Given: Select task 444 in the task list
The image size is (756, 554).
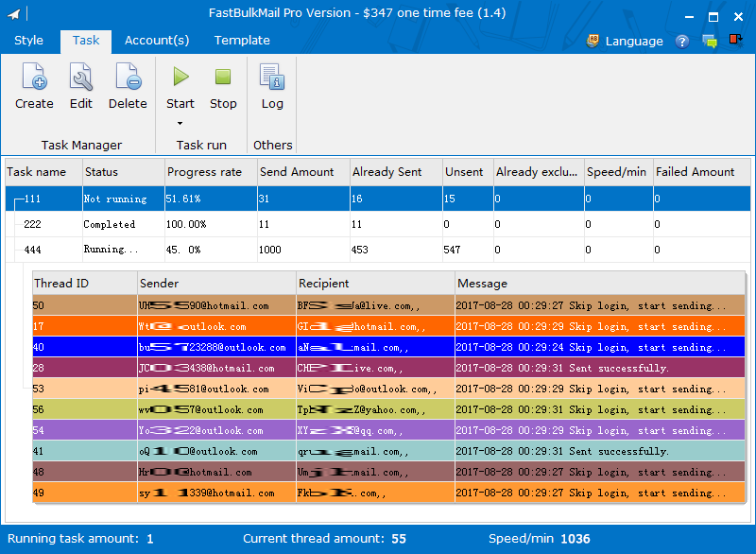Looking at the screenshot, I should (377, 250).
